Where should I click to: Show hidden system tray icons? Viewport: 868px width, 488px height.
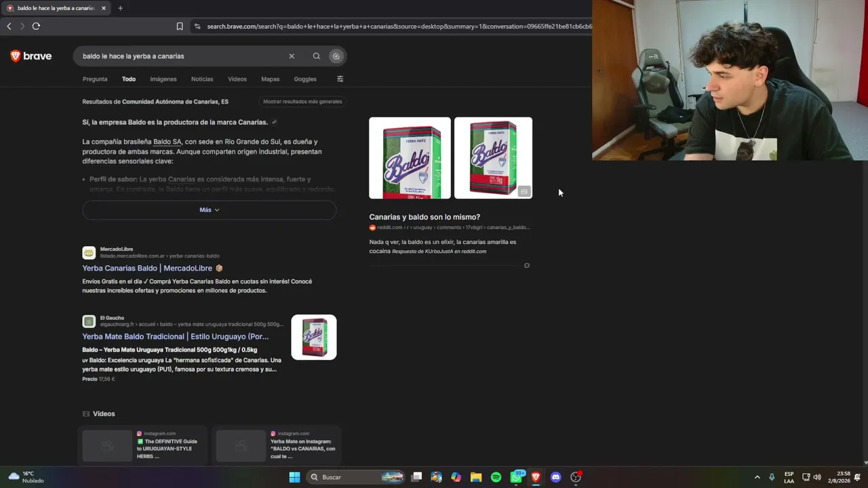pos(757,477)
